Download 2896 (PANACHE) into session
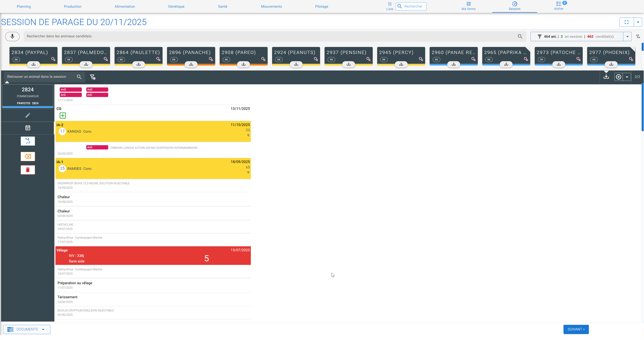 coord(191,64)
